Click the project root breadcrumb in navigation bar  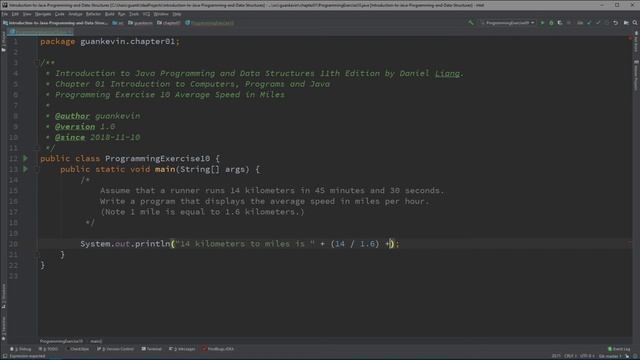56,23
